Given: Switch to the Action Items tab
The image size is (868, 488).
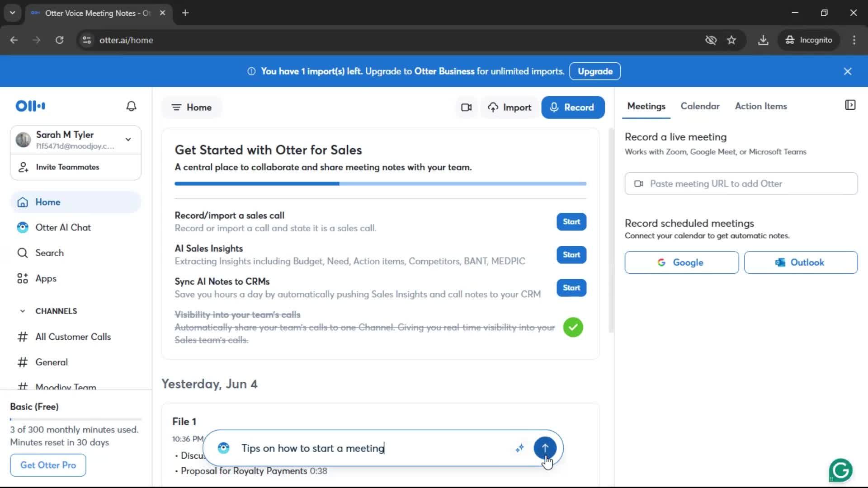Looking at the screenshot, I should pos(761,106).
